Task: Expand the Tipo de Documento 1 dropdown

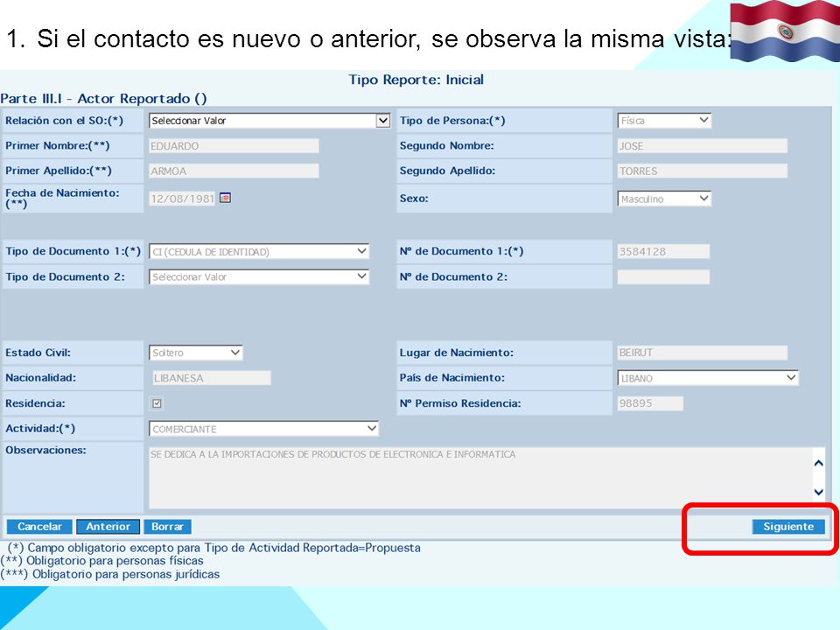Action: 259,251
